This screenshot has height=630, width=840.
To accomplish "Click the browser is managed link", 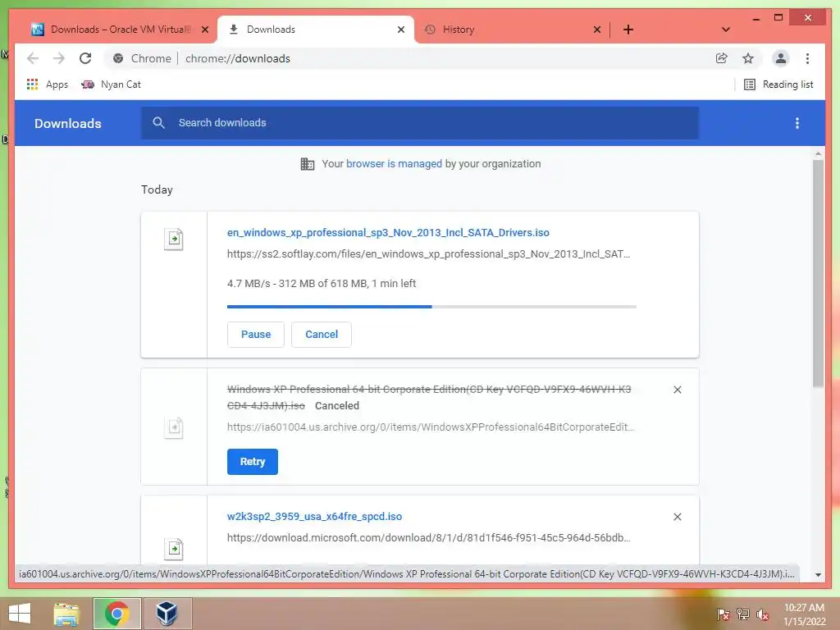I will pos(394,164).
